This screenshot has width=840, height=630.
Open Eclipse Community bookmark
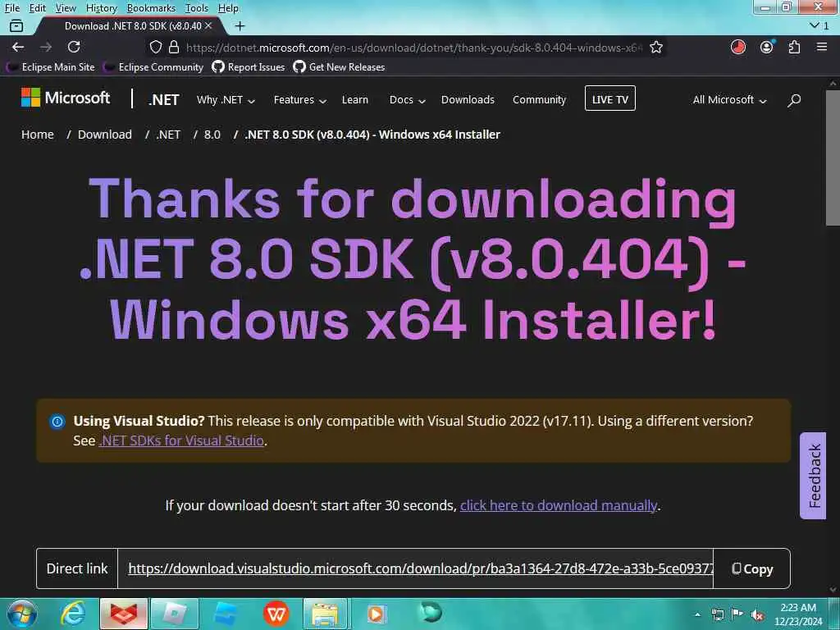pyautogui.click(x=153, y=67)
